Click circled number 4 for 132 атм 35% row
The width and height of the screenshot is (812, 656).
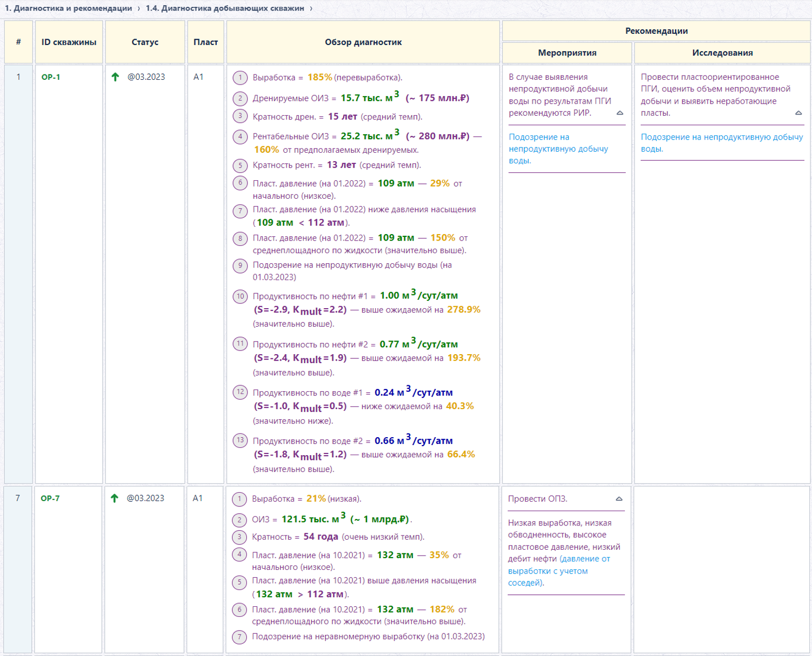tap(239, 555)
